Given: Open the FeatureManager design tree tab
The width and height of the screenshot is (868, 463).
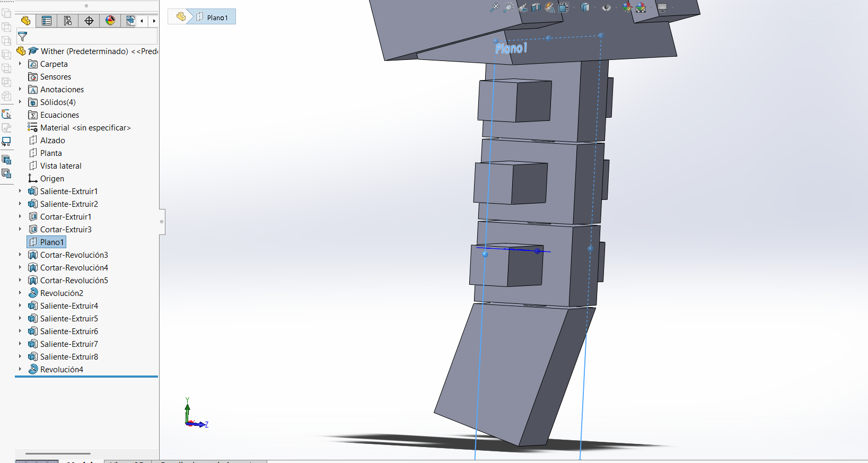Looking at the screenshot, I should (x=25, y=21).
